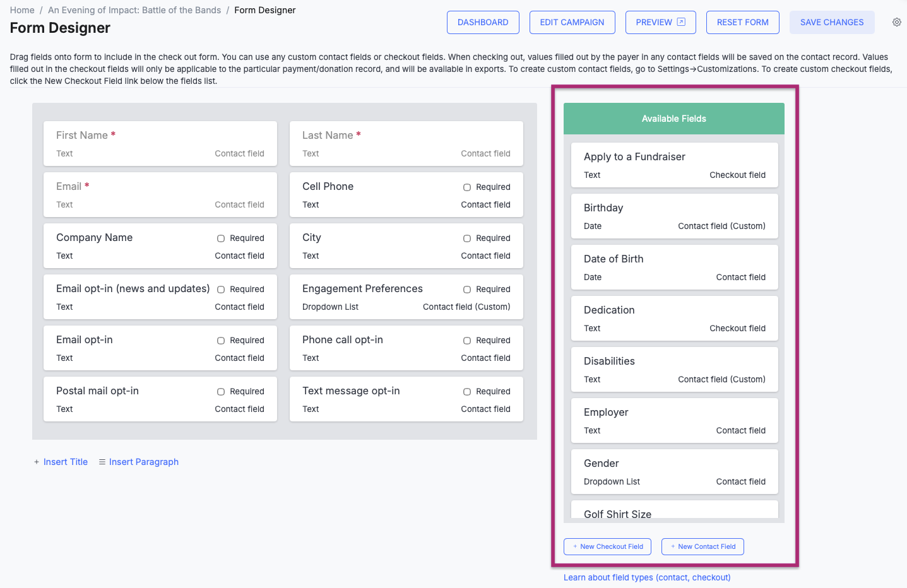Viewport: 907px width, 588px height.
Task: Click the lines icon beside Insert Paragraph
Action: pos(102,462)
